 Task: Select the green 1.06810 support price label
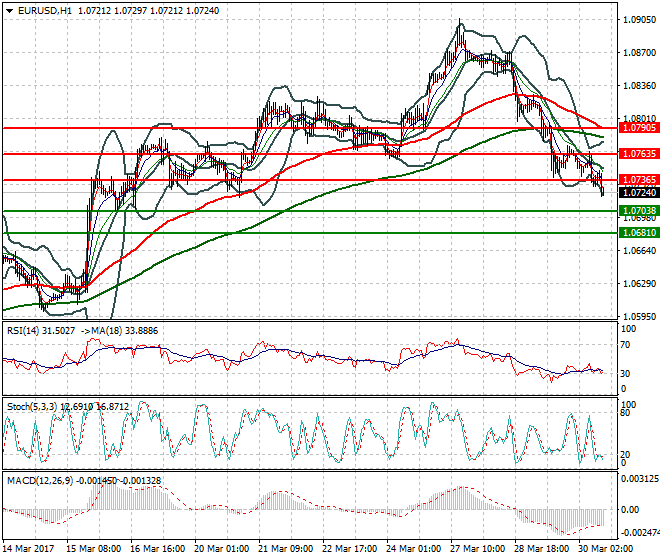[x=639, y=232]
